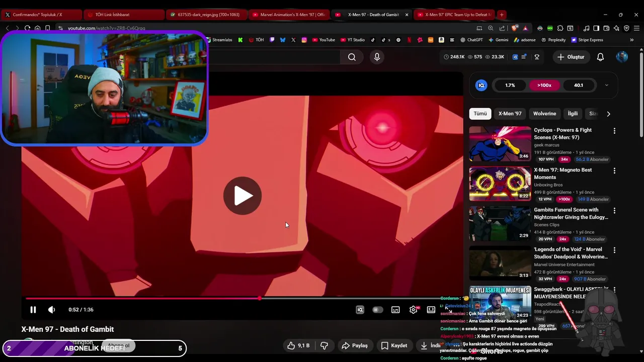Open Cyclops Powers & Fight Scenes thumbnail
The image size is (644, 362).
click(500, 144)
